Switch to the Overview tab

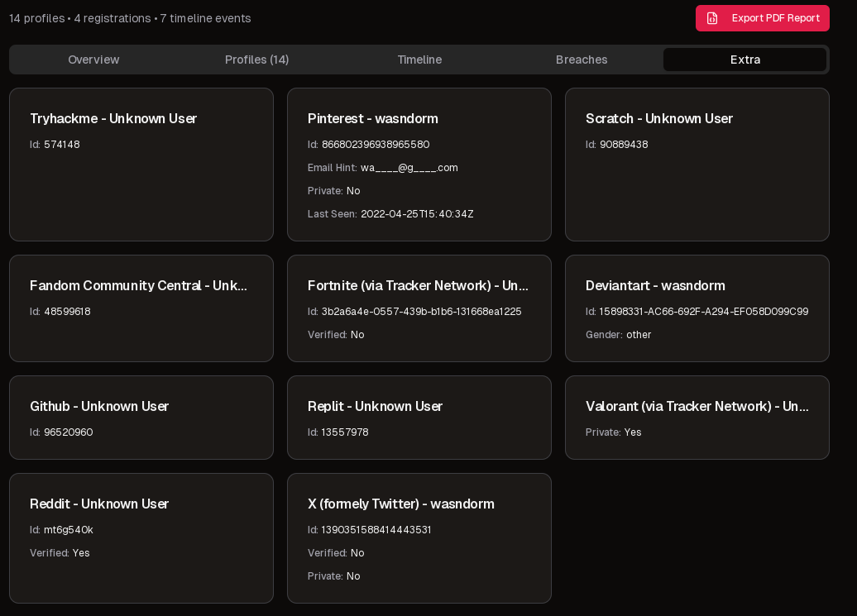(93, 60)
